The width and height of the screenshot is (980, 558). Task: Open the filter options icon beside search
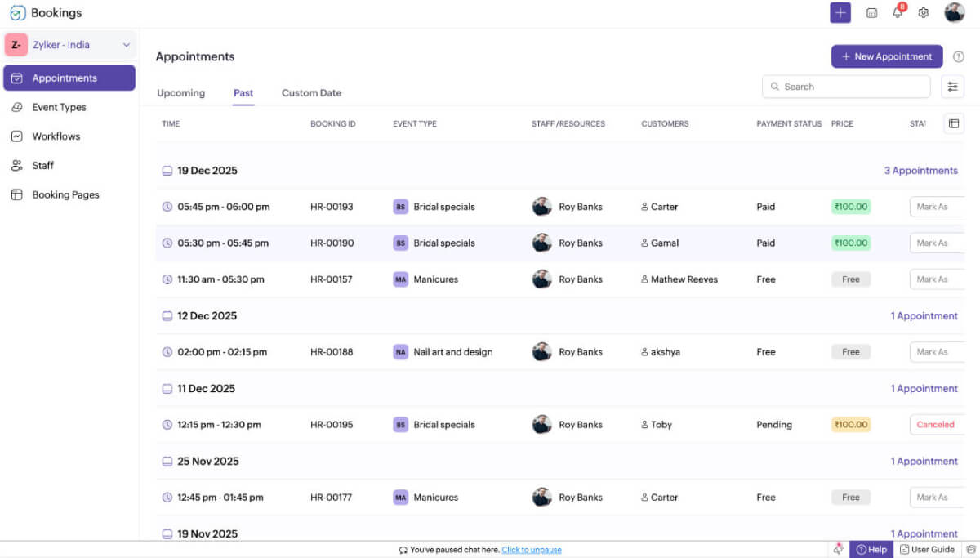point(952,87)
